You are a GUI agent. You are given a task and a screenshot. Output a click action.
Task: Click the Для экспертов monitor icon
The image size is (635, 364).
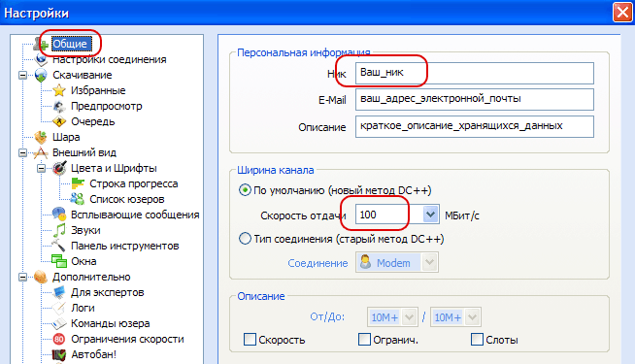59,292
